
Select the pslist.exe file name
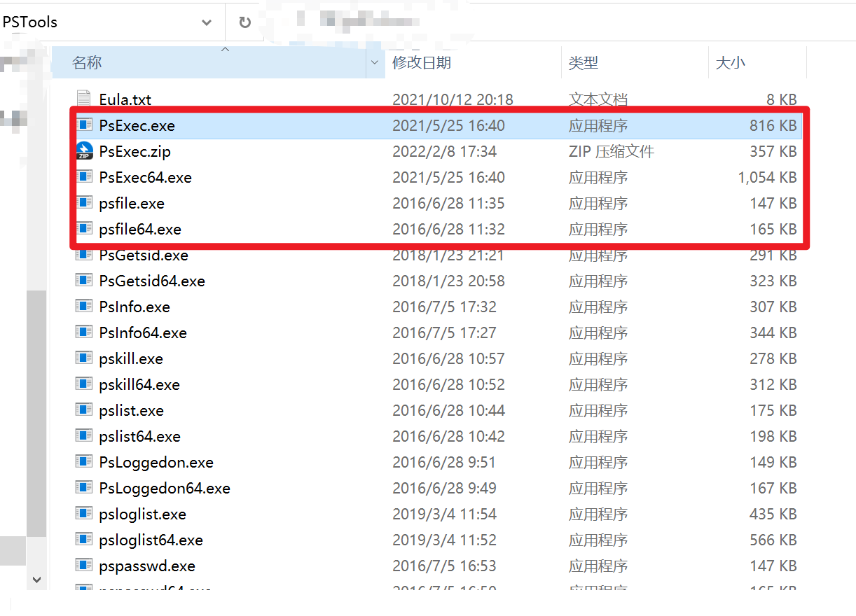tap(132, 410)
